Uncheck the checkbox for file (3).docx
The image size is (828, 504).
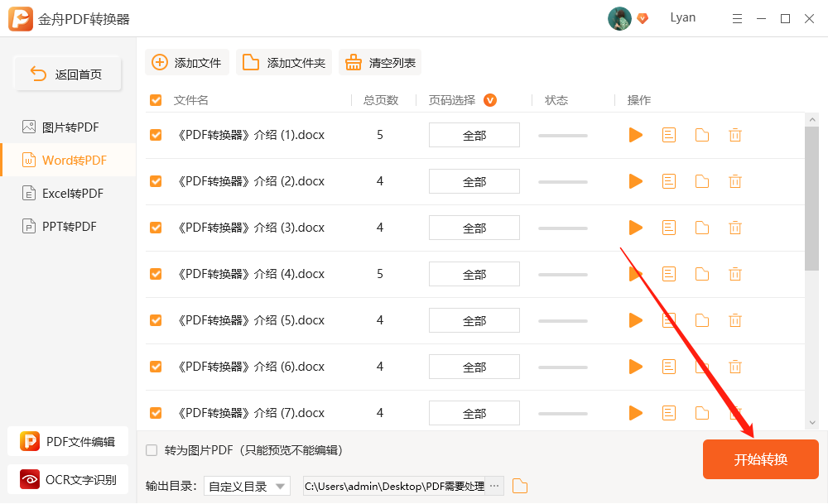pos(156,228)
